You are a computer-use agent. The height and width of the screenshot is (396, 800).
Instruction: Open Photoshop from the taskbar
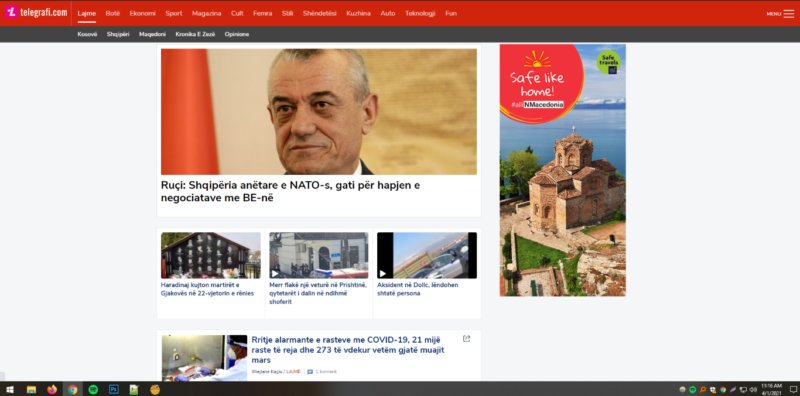(x=114, y=389)
